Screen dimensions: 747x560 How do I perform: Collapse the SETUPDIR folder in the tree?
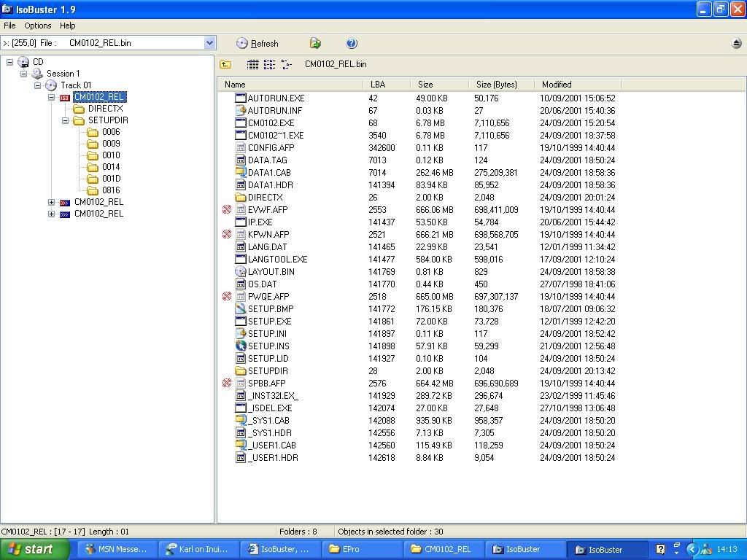[x=64, y=120]
